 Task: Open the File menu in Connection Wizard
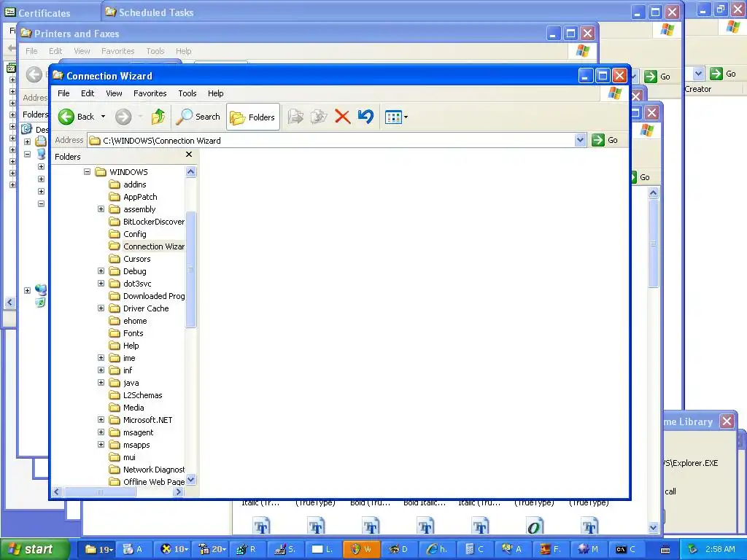63,93
